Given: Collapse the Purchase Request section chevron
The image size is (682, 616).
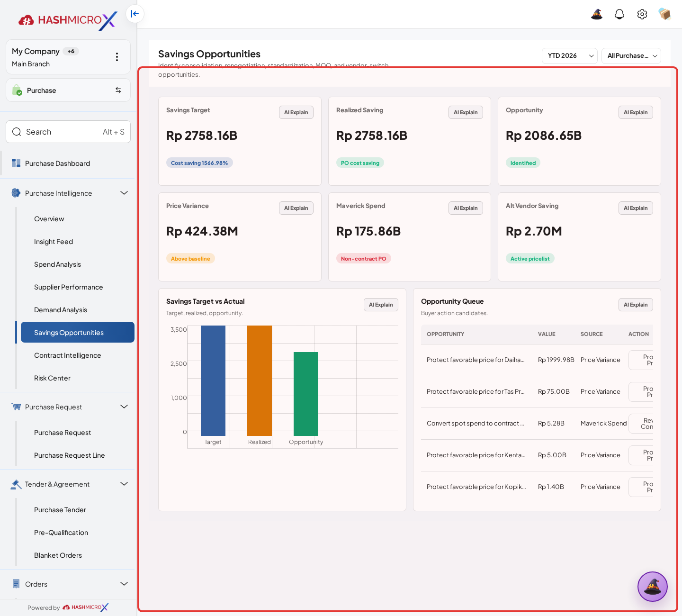Looking at the screenshot, I should coord(124,407).
